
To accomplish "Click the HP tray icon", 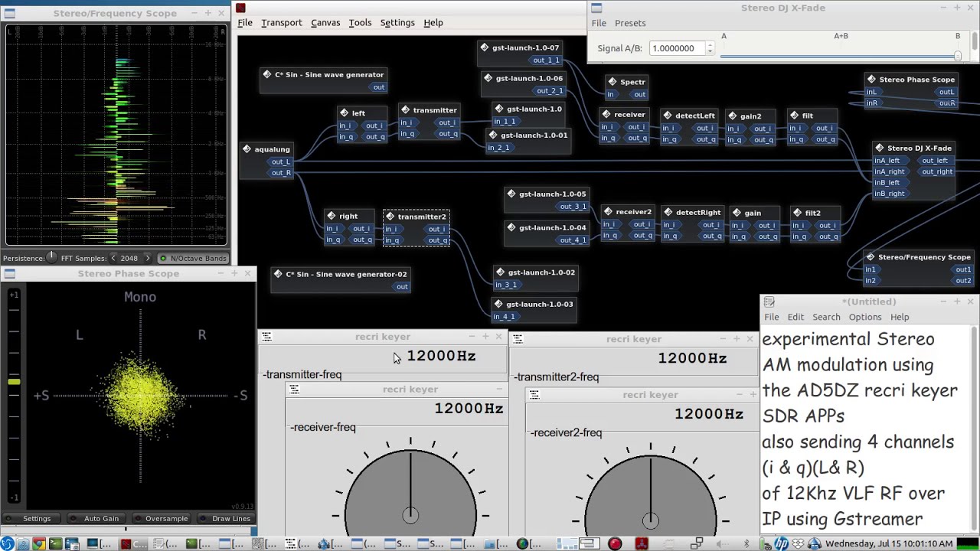I will 780,544.
